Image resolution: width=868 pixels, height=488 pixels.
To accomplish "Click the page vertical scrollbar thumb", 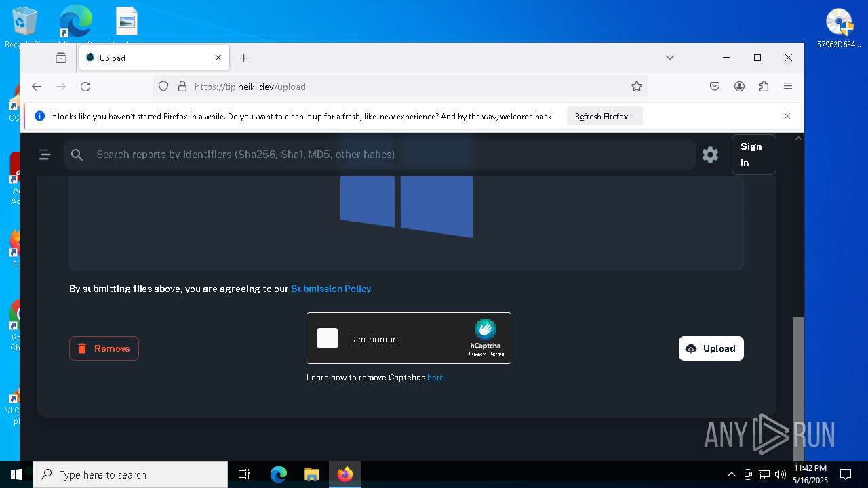I will pos(798,389).
